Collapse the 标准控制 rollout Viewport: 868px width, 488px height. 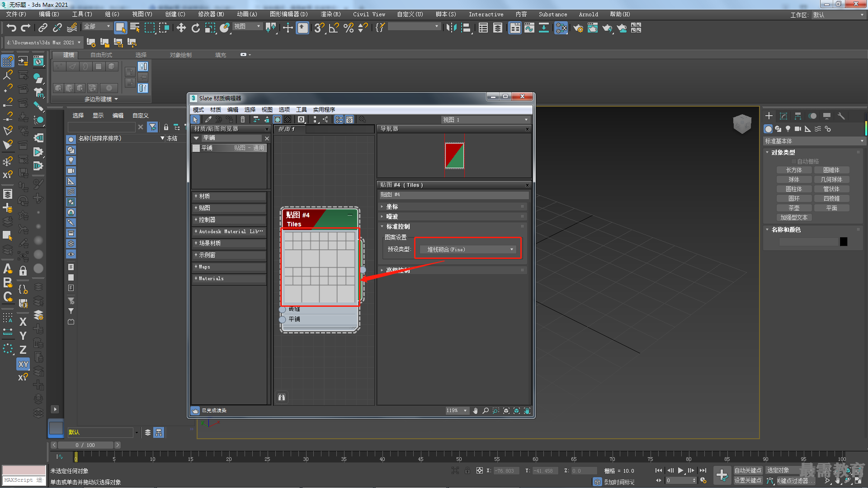[x=453, y=226]
